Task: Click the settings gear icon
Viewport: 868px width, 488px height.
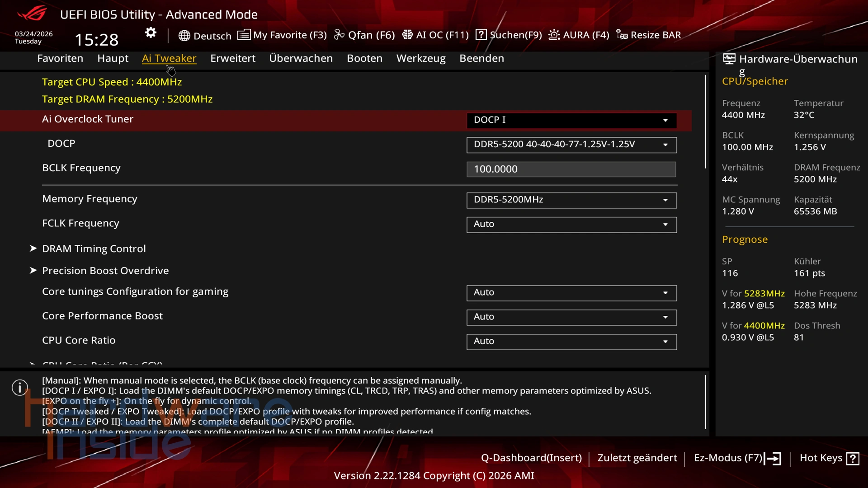Action: pyautogui.click(x=151, y=33)
